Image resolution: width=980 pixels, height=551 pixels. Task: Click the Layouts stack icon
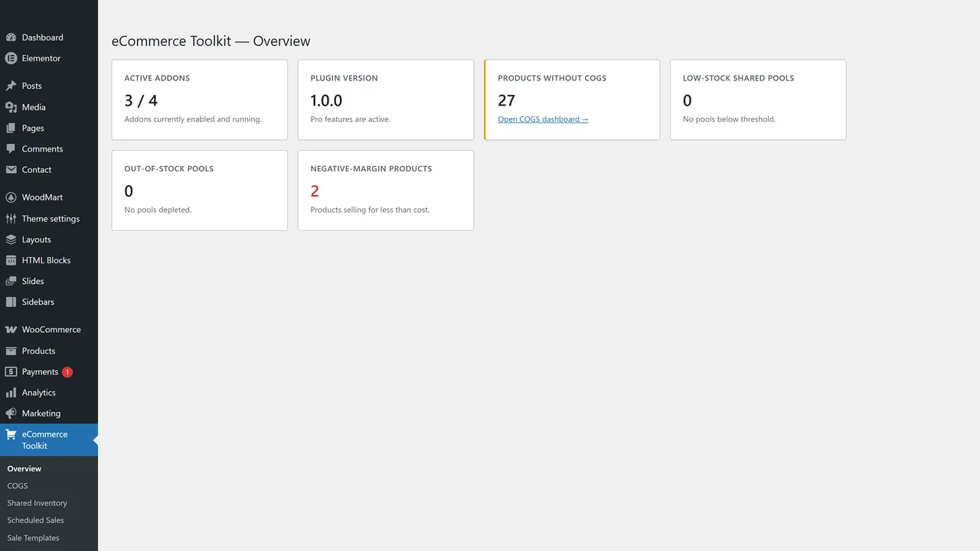point(11,240)
